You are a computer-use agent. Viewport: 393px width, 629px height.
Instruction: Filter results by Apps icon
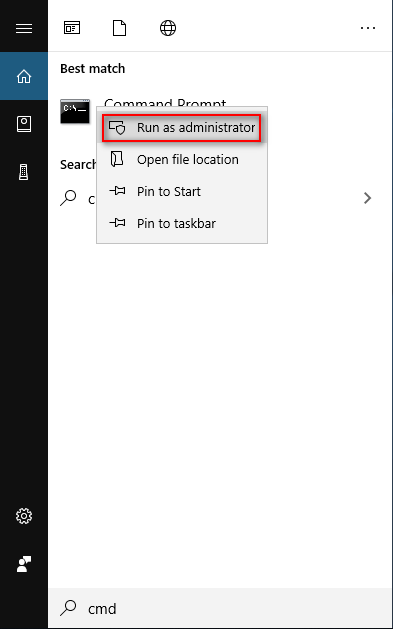(72, 28)
